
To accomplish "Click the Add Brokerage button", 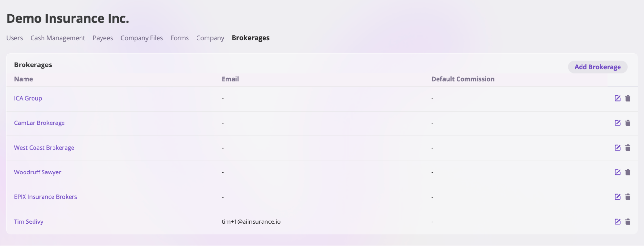I will [597, 67].
